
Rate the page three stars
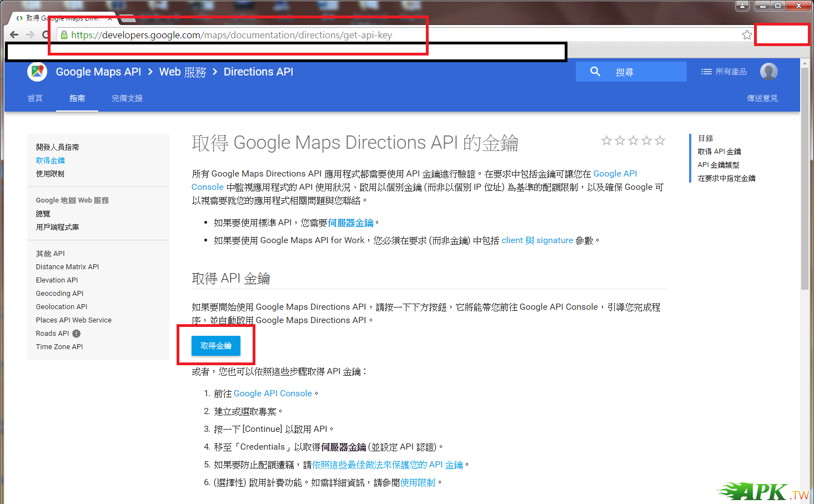click(633, 140)
